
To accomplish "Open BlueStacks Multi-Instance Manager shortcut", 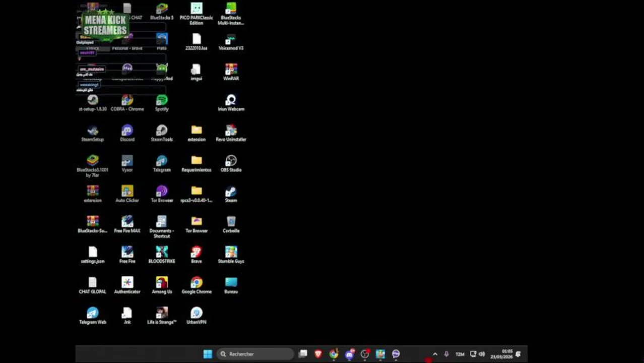I will [231, 14].
